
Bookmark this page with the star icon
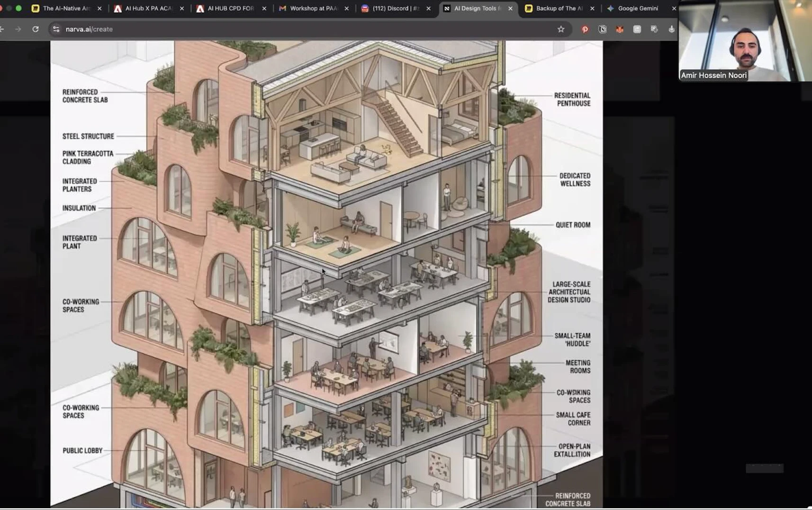[x=561, y=29]
